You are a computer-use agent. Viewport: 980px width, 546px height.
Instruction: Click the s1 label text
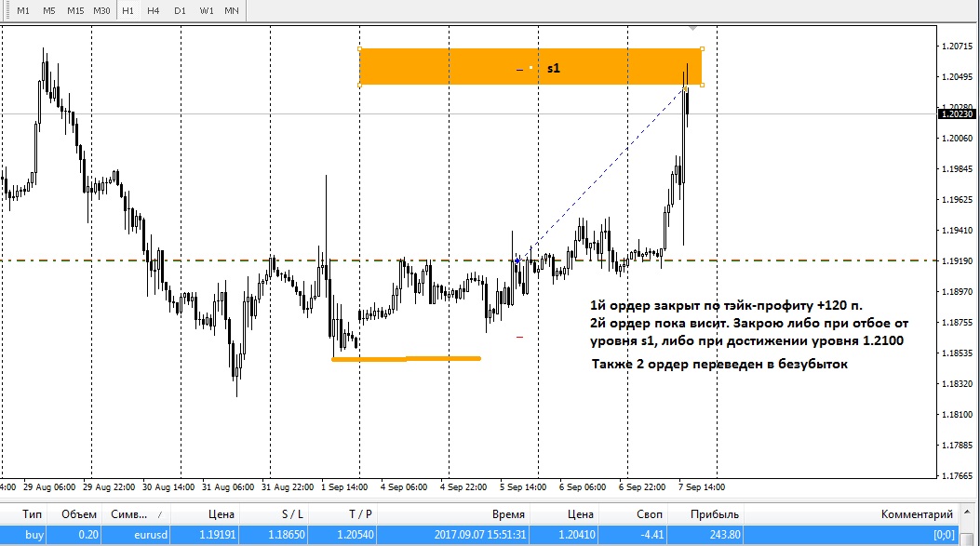[554, 68]
